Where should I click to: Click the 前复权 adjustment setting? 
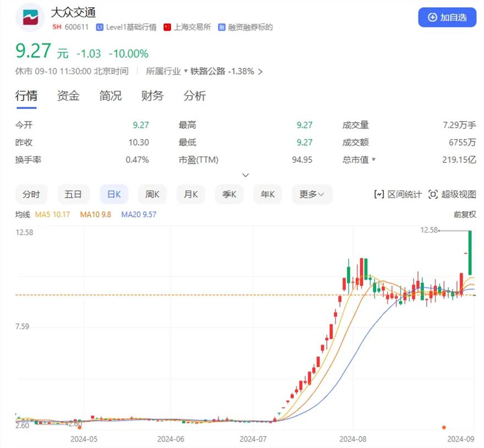[x=465, y=214]
